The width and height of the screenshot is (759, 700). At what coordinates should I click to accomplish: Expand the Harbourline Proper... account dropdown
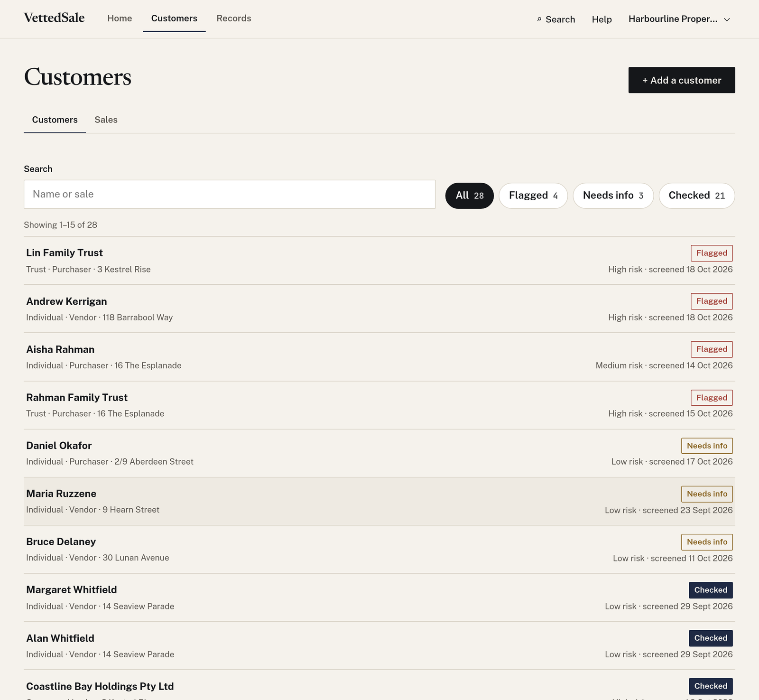[679, 19]
